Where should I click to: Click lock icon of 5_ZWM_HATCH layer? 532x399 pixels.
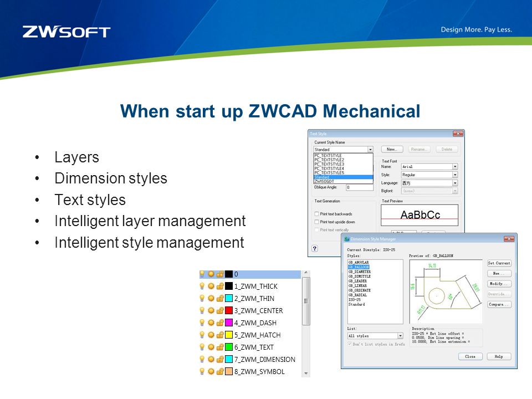click(220, 335)
